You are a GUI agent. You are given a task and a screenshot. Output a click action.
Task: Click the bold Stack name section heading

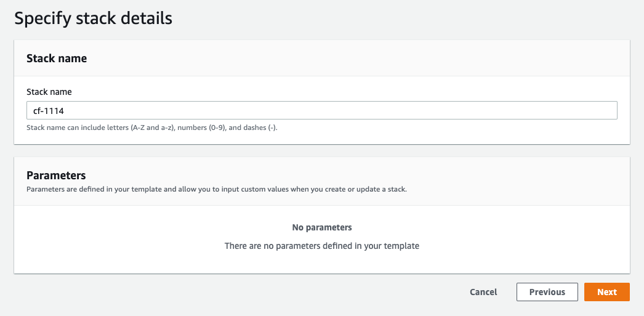pos(57,59)
